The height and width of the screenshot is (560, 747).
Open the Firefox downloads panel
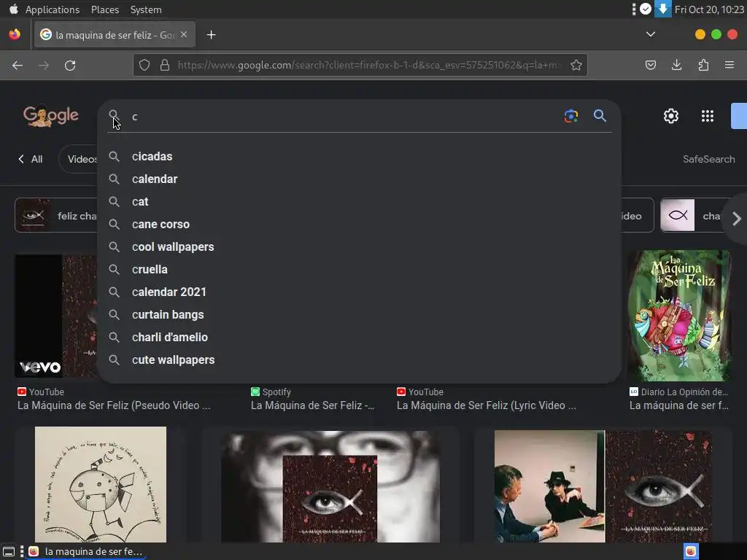[x=676, y=65]
